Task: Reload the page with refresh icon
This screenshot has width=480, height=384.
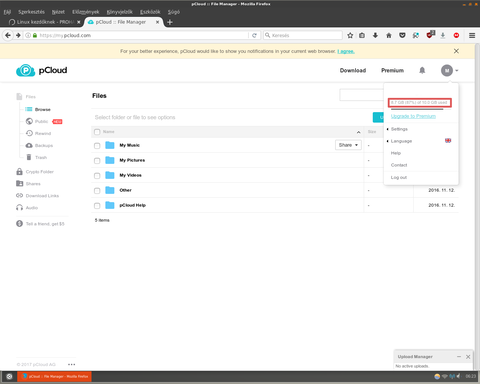Action: click(254, 35)
